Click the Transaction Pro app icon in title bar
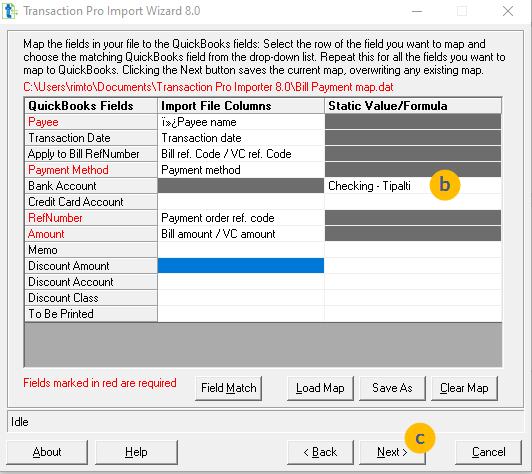Screen dimensions: 532x474 pyautogui.click(x=10, y=11)
